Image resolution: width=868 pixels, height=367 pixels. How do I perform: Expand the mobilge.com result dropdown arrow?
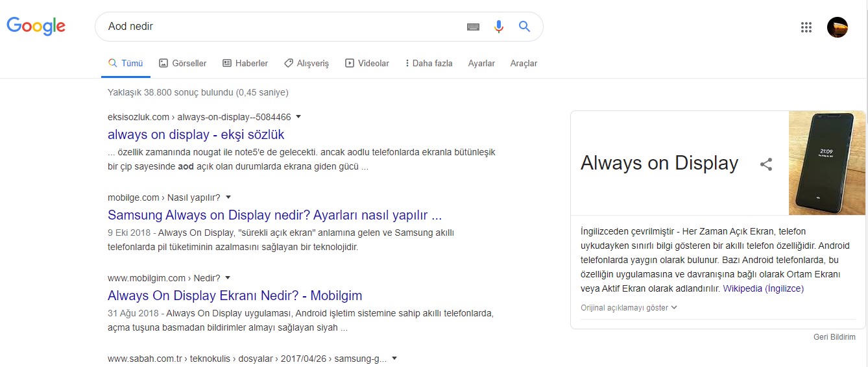228,197
